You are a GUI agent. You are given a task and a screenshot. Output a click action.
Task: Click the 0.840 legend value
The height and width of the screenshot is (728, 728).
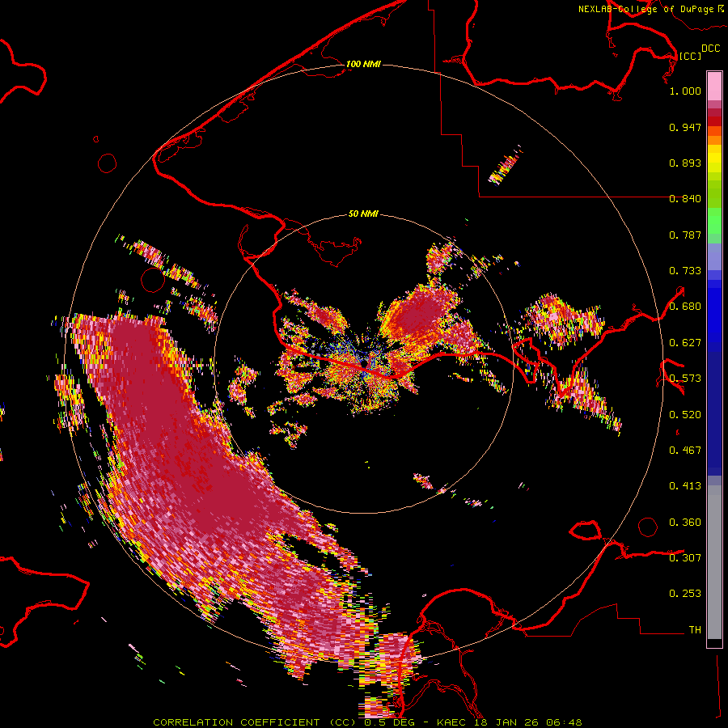685,199
